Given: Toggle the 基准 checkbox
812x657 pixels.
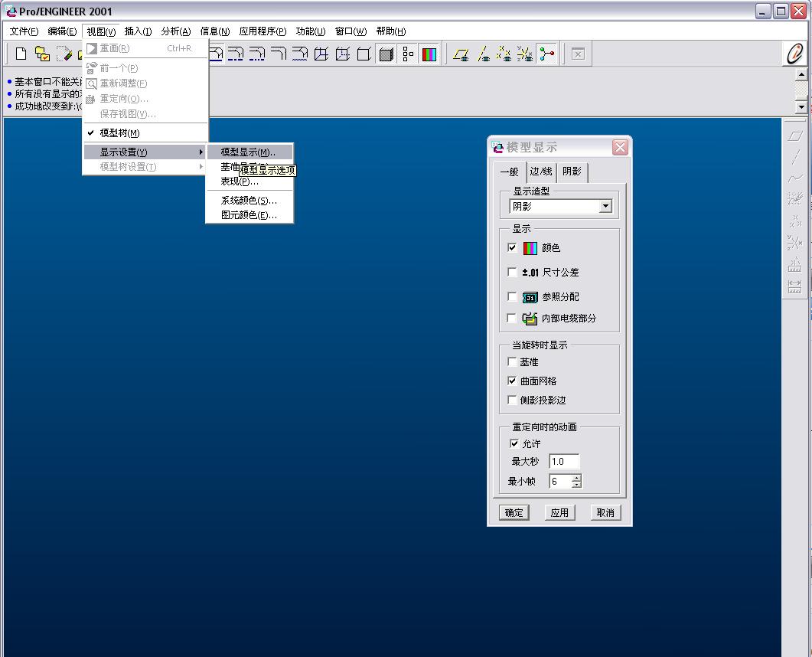Looking at the screenshot, I should click(512, 361).
